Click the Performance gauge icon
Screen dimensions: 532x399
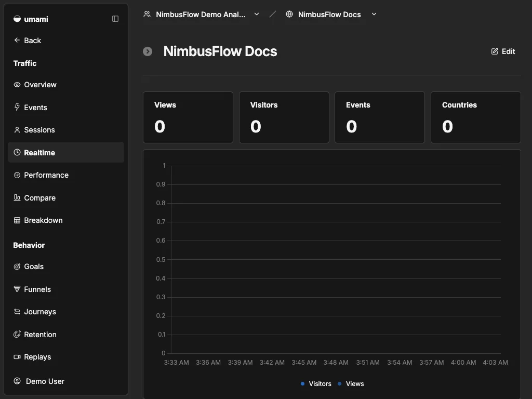point(17,175)
